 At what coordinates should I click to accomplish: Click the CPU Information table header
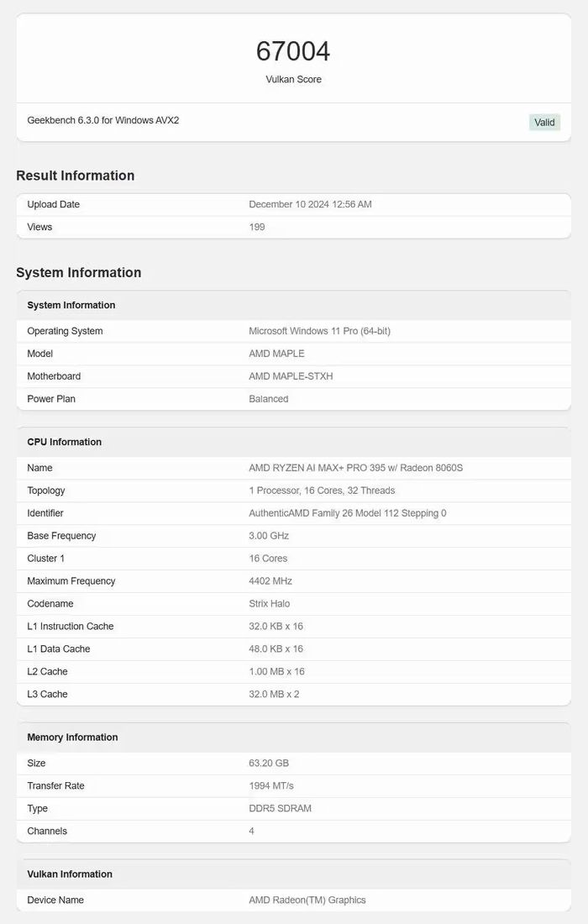(65, 442)
